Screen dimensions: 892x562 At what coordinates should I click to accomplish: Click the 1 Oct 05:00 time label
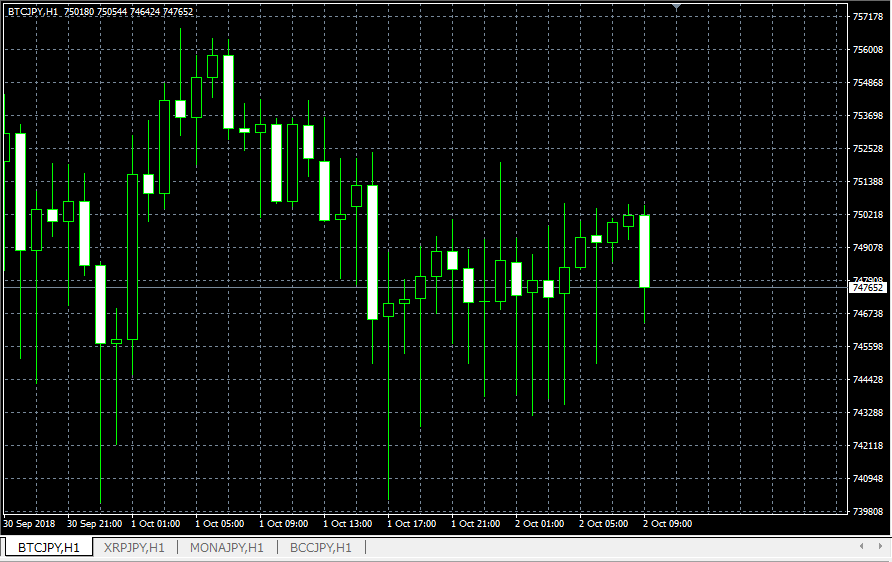click(x=220, y=523)
